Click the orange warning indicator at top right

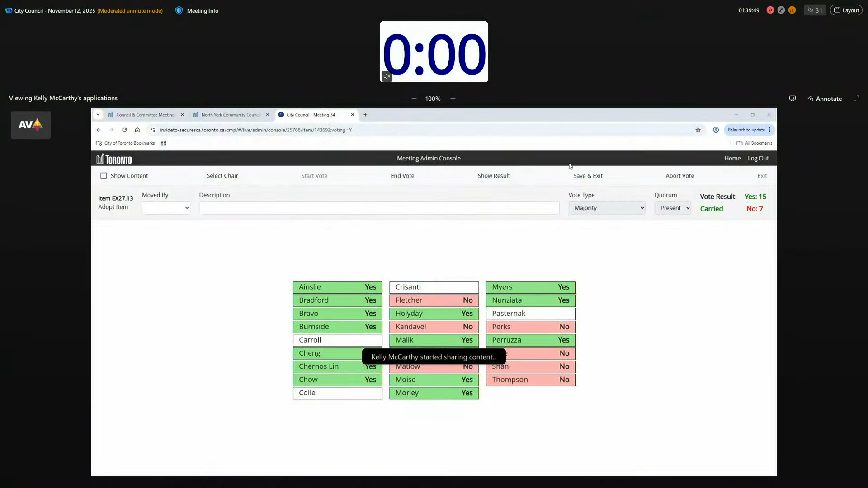pos(793,10)
